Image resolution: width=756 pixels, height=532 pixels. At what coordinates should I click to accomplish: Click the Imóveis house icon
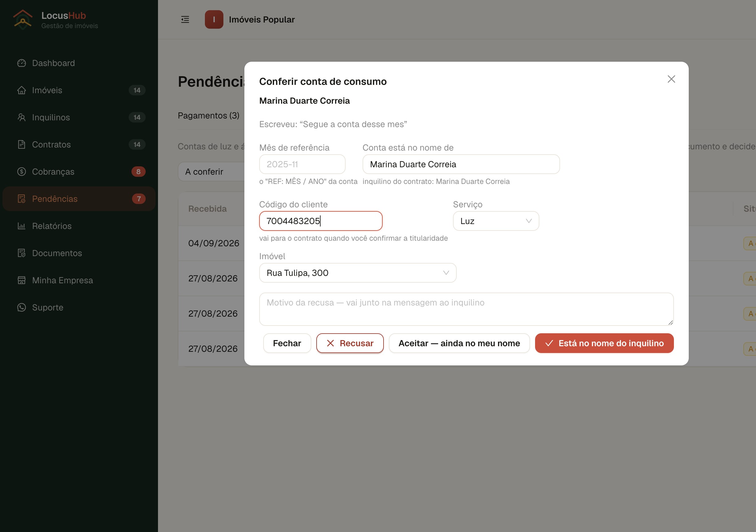click(21, 90)
